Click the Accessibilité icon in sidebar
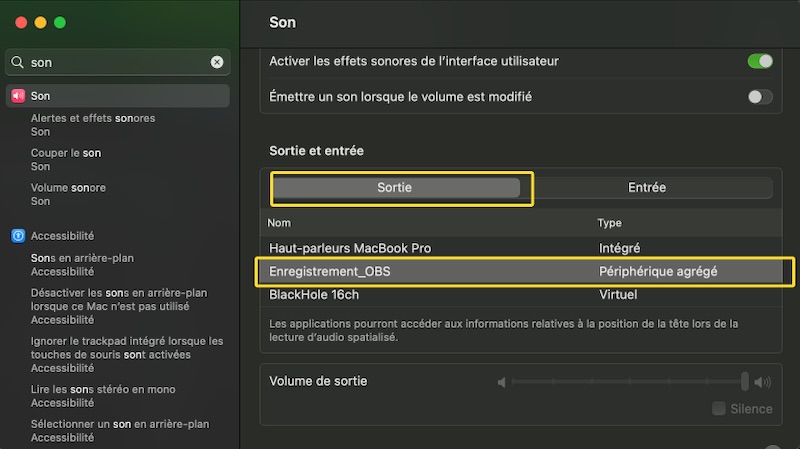 pos(18,236)
